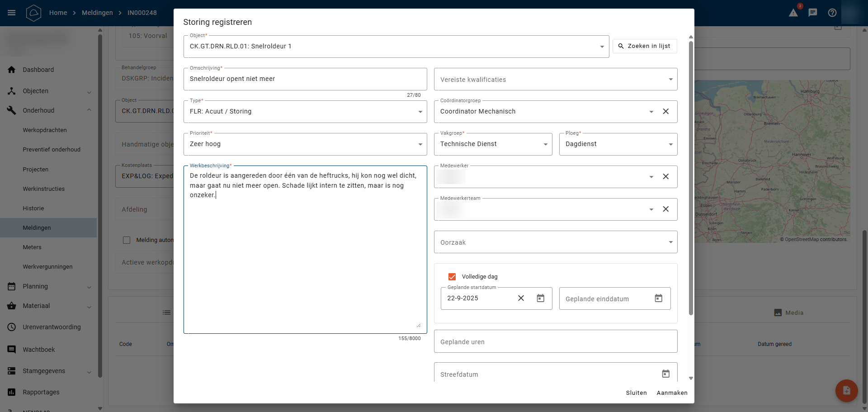
Task: Open the Streefdatum calendar picker
Action: pos(665,374)
